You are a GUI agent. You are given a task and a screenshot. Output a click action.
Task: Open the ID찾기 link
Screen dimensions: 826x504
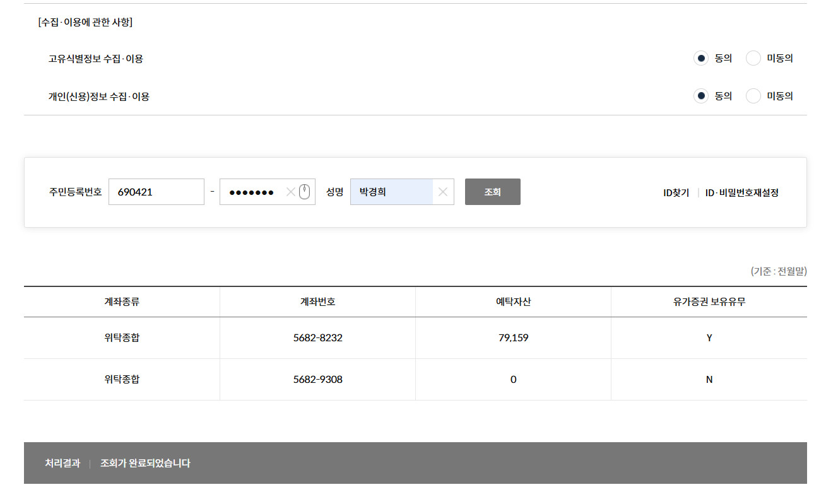(x=676, y=193)
